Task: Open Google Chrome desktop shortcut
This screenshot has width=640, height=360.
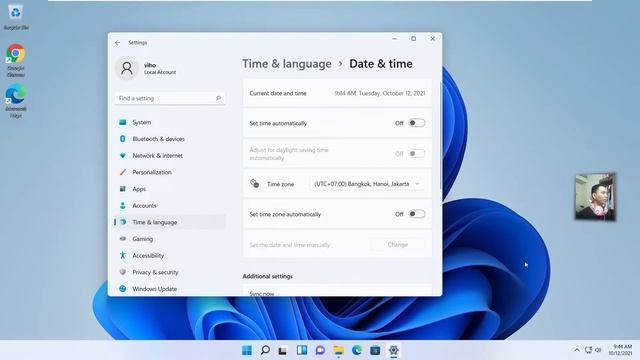Action: tap(16, 60)
